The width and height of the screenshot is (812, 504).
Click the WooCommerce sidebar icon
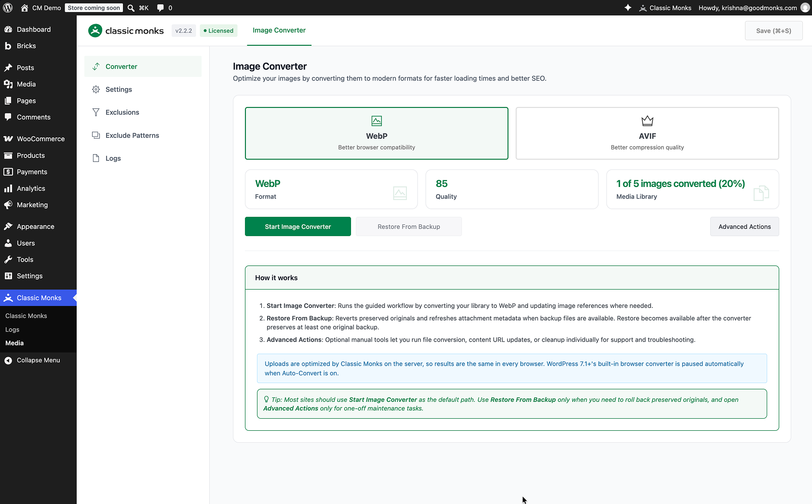pyautogui.click(x=8, y=139)
